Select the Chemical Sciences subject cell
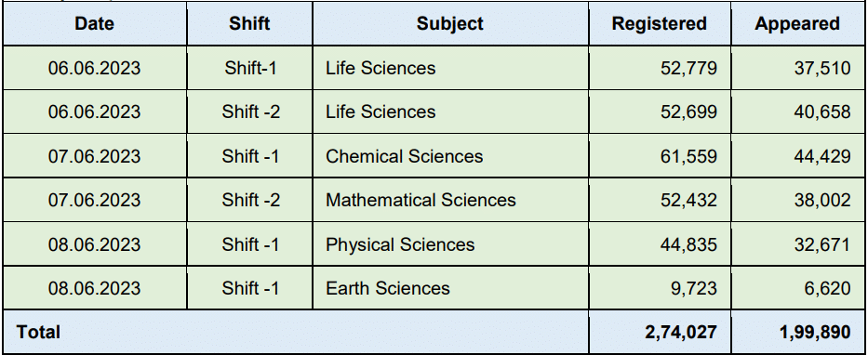The image size is (868, 355). 450,156
